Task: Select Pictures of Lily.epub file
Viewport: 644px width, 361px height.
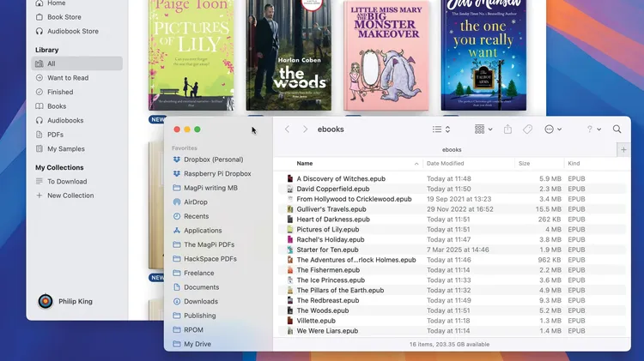Action: point(452,229)
